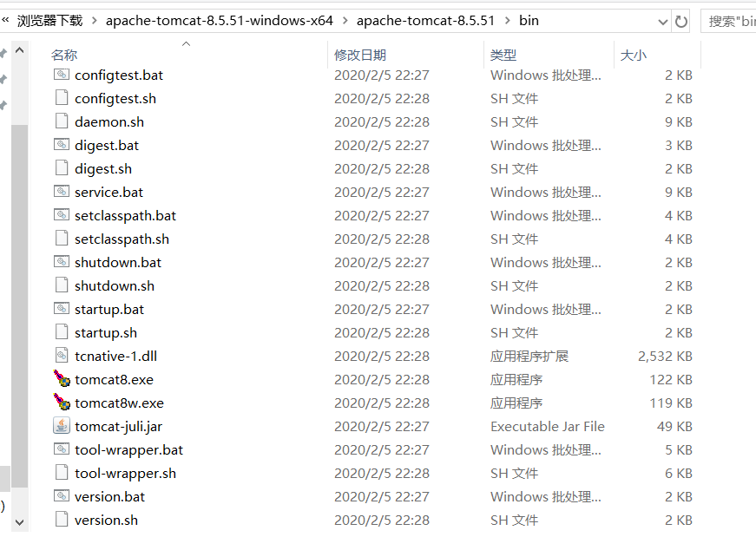Select the shutdown.bat file icon
The width and height of the screenshot is (756, 537).
coord(62,262)
